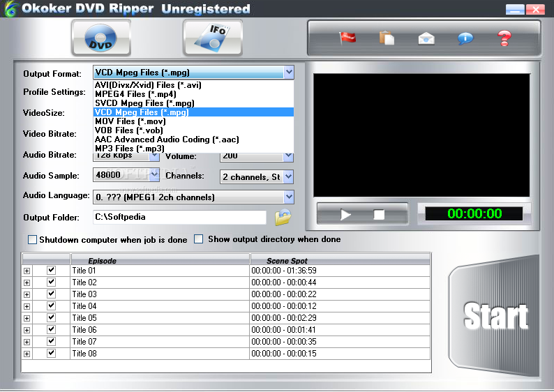Image resolution: width=554 pixels, height=392 pixels.
Task: Tick Show output directory when done
Action: [199, 239]
